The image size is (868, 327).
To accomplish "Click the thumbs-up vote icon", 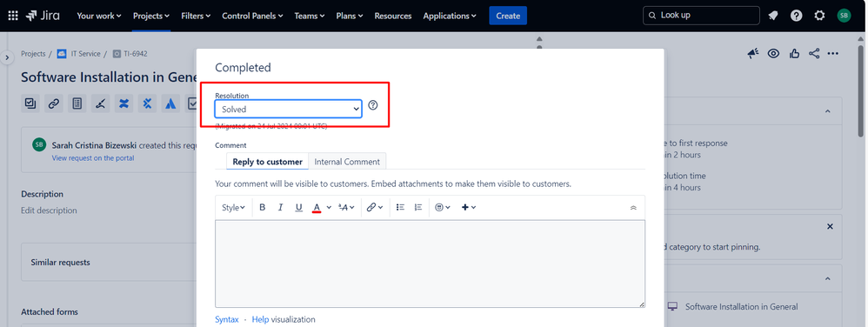I will tap(794, 53).
